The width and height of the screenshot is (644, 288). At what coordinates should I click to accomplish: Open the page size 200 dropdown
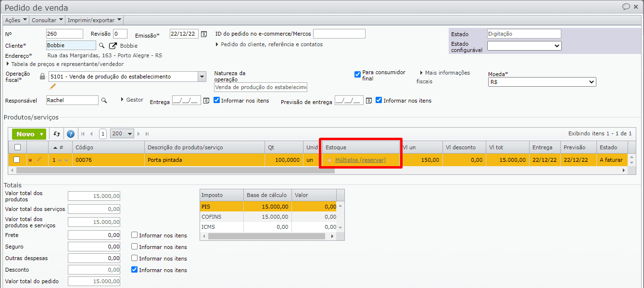point(122,134)
